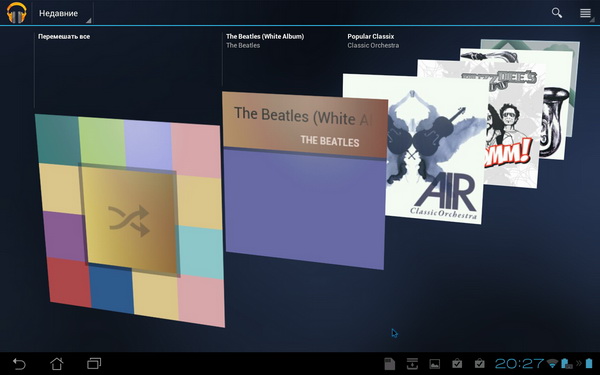The image size is (600, 375).
Task: Open the Popular Classix album title
Action: click(x=370, y=36)
